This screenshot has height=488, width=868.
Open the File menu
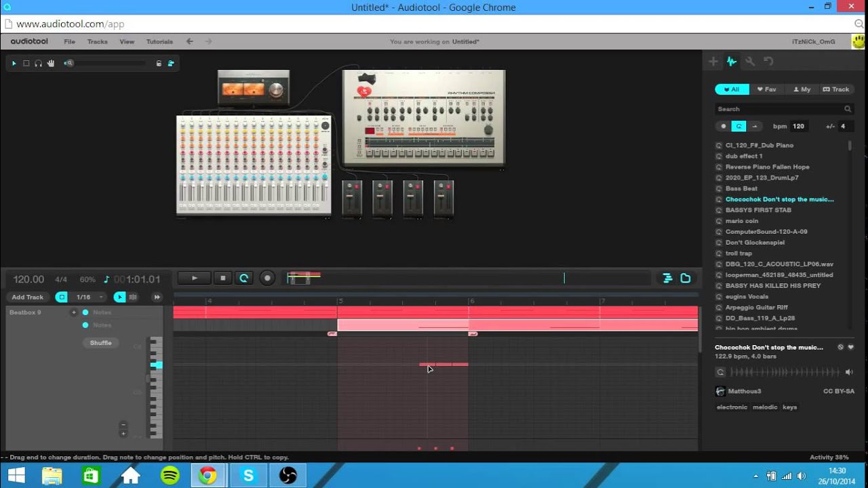pos(69,41)
